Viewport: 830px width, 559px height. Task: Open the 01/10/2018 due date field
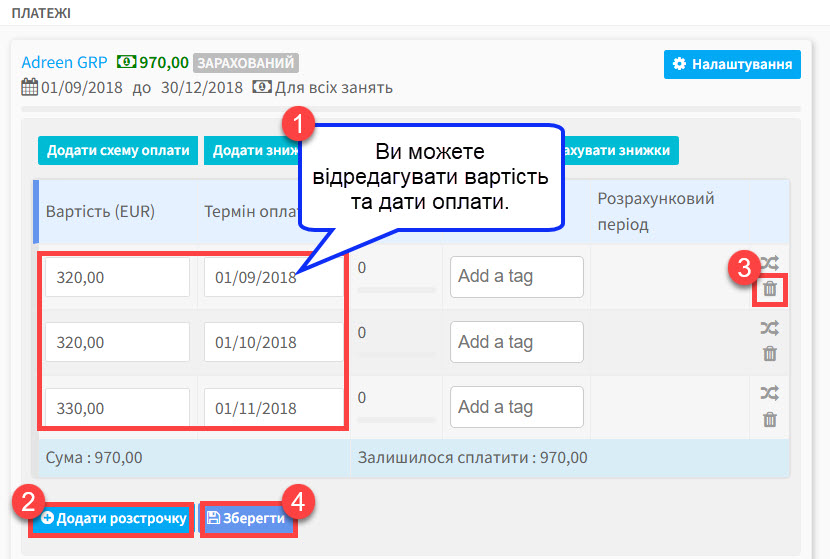coord(272,342)
